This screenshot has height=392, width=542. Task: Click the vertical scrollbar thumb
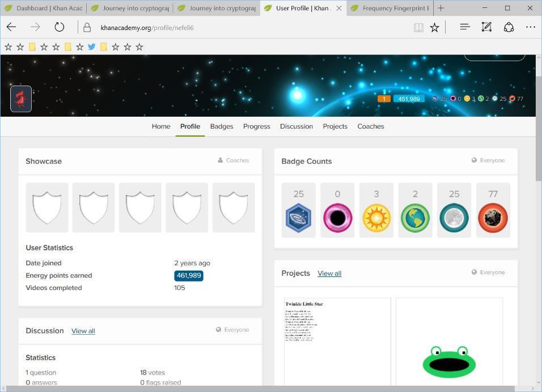pyautogui.click(x=539, y=128)
